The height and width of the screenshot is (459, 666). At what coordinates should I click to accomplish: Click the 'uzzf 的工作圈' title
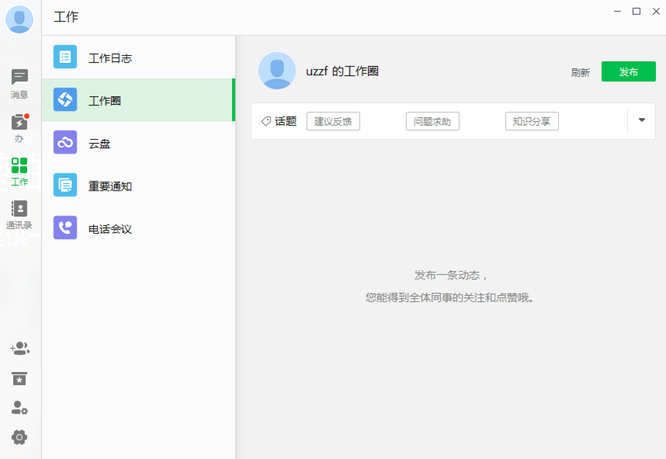click(342, 71)
